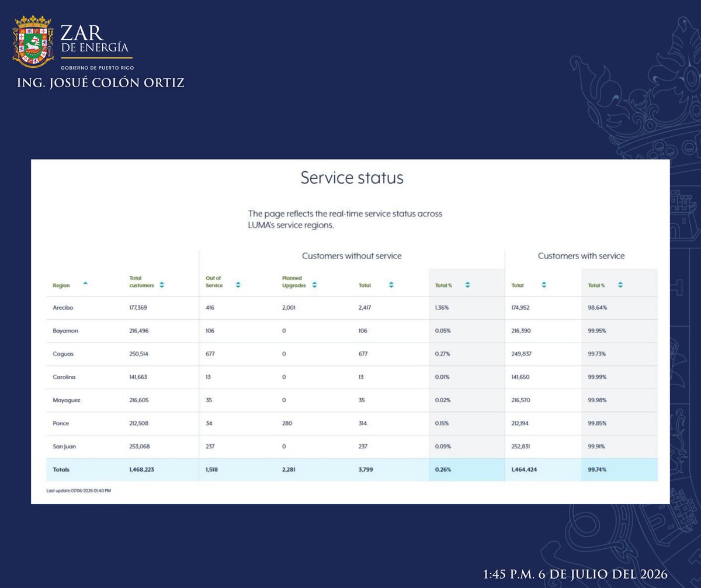The image size is (701, 588).
Task: Click the Last update timestamp text
Action: point(78,491)
